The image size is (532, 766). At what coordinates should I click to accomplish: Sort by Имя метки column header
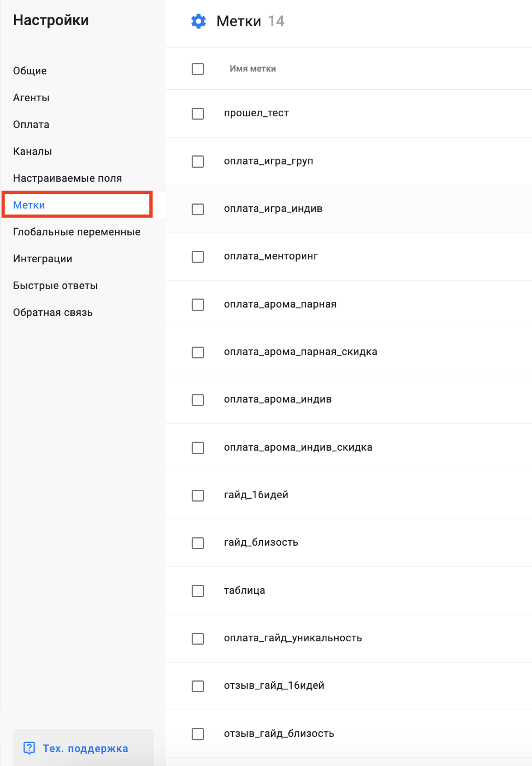click(x=253, y=69)
